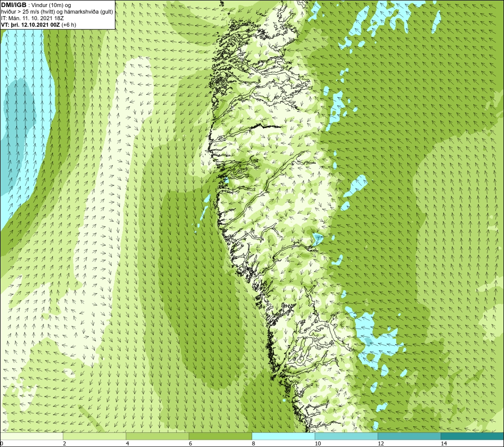
Task: Click the 2–4 m/s light green swatch
Action: 95,436
